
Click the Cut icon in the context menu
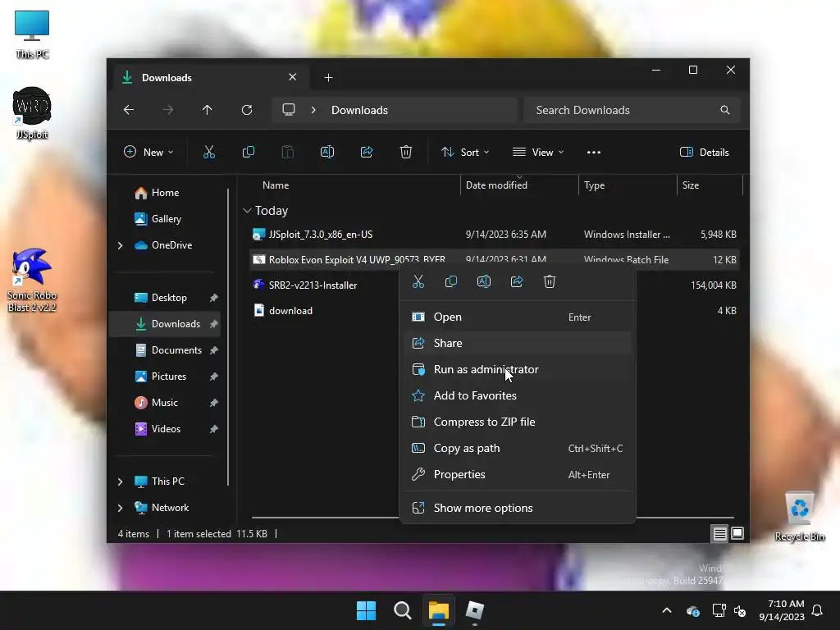tap(418, 282)
